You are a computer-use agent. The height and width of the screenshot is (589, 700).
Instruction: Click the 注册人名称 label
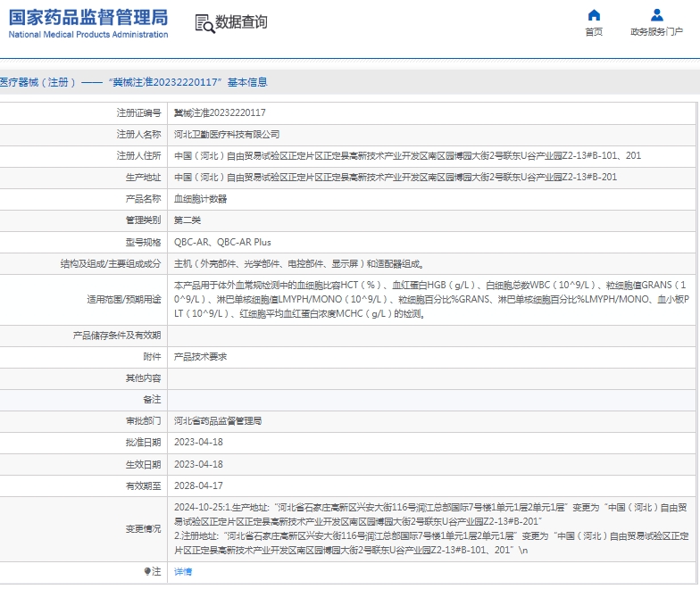(139, 134)
